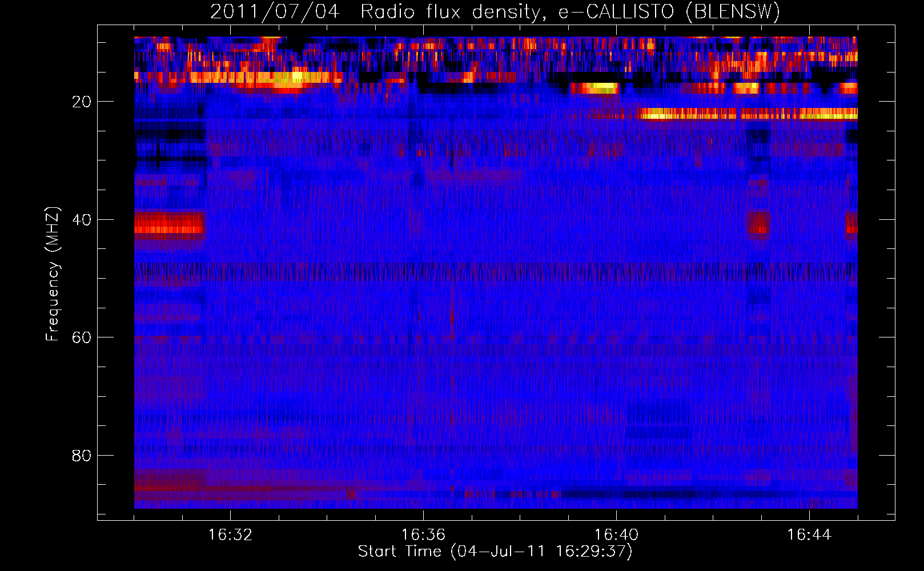This screenshot has width=924, height=571.
Task: Click the 16:32 time tick label
Action: [230, 535]
